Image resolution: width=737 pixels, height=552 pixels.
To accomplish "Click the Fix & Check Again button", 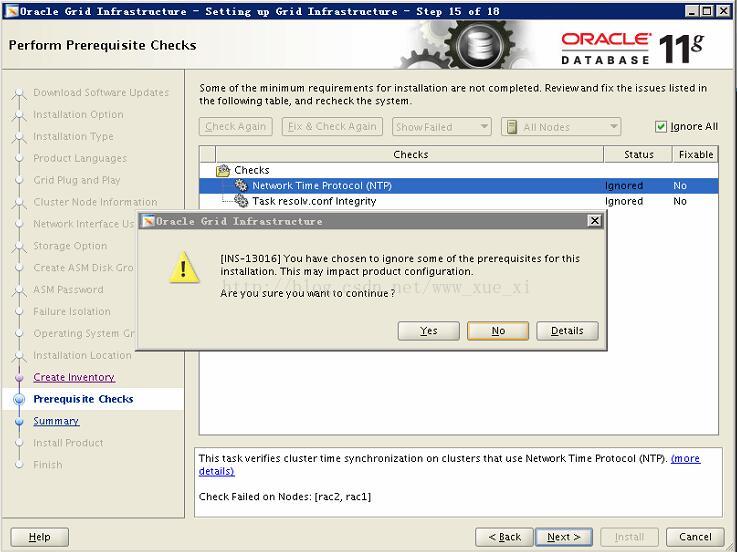I will (332, 127).
